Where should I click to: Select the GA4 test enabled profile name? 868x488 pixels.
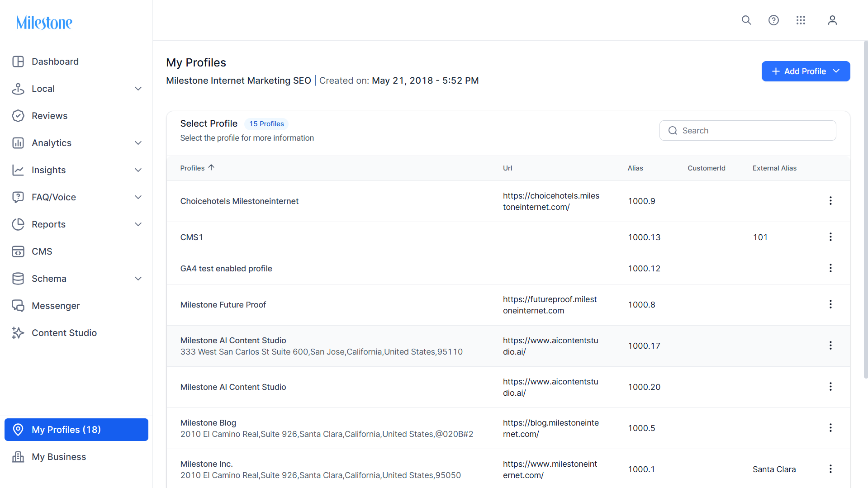[x=226, y=269]
